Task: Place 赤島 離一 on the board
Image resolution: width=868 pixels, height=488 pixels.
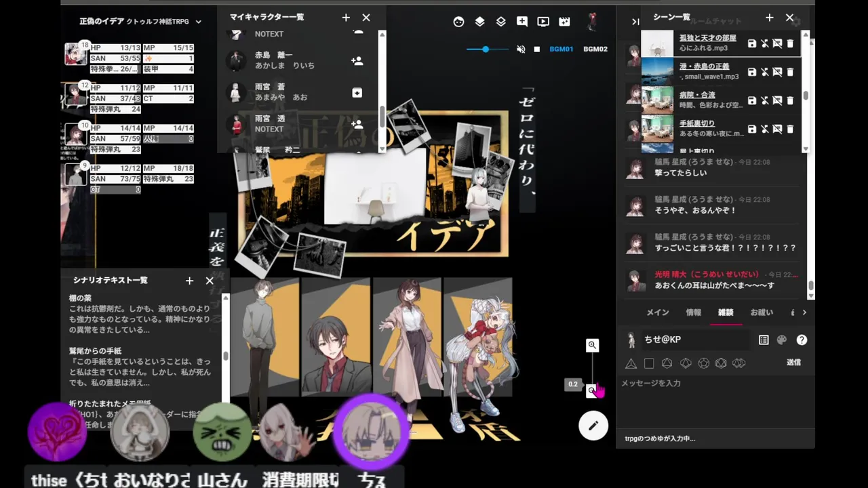Action: tap(357, 61)
